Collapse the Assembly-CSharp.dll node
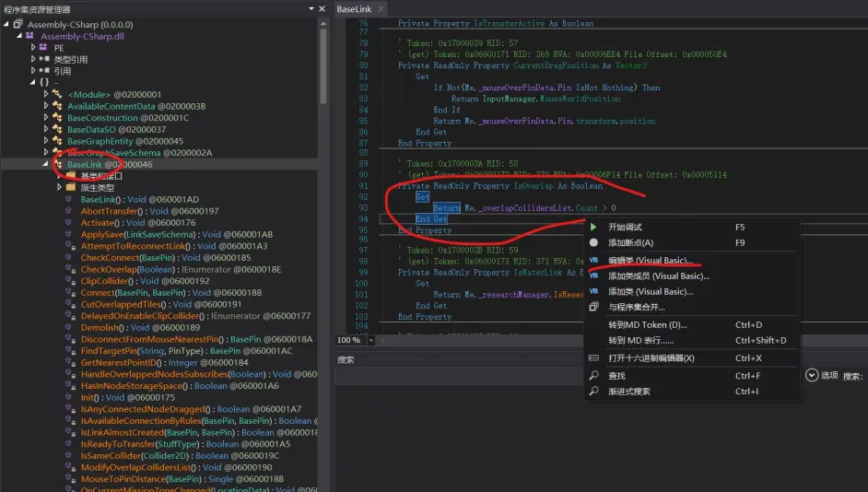Image resolution: width=868 pixels, height=492 pixels. coord(19,35)
